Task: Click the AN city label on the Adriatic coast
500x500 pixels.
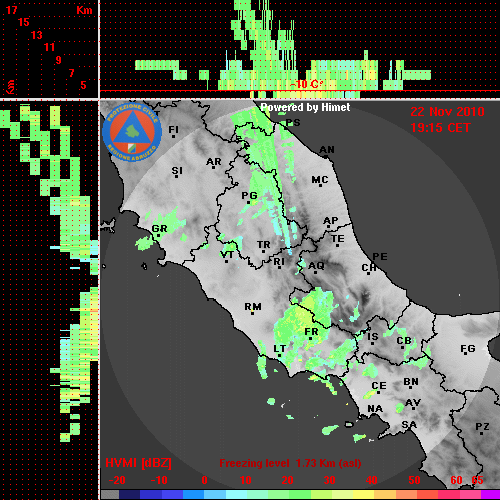Action: point(327,150)
